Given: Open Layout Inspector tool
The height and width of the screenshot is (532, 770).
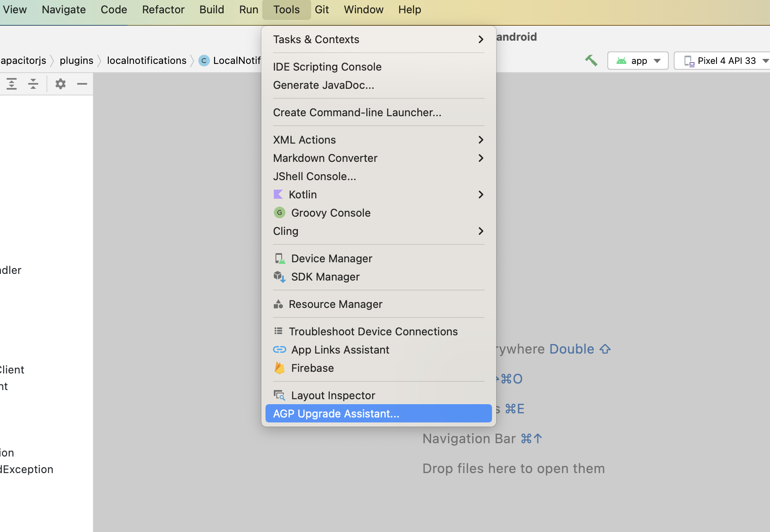Looking at the screenshot, I should coord(333,395).
